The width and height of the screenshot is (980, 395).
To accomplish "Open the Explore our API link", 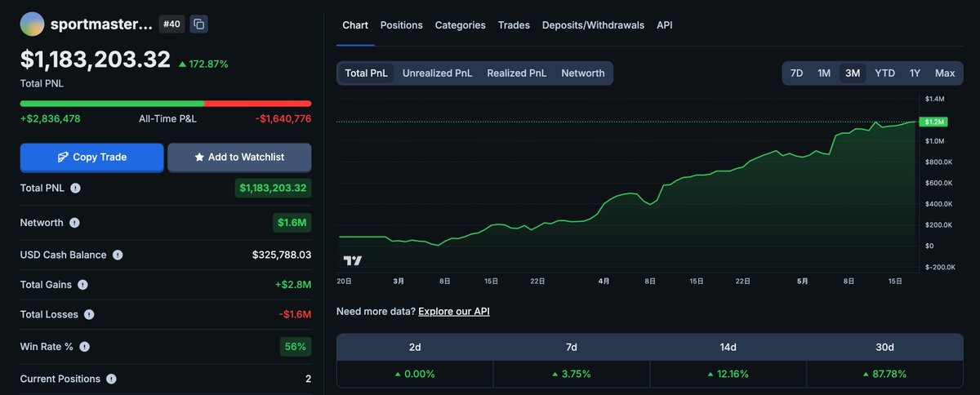I will click(454, 311).
